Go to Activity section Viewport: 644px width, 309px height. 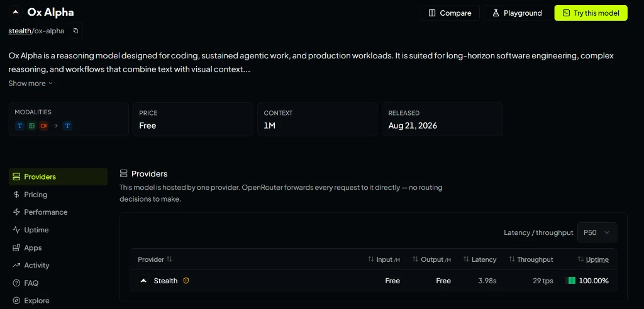pyautogui.click(x=58, y=265)
